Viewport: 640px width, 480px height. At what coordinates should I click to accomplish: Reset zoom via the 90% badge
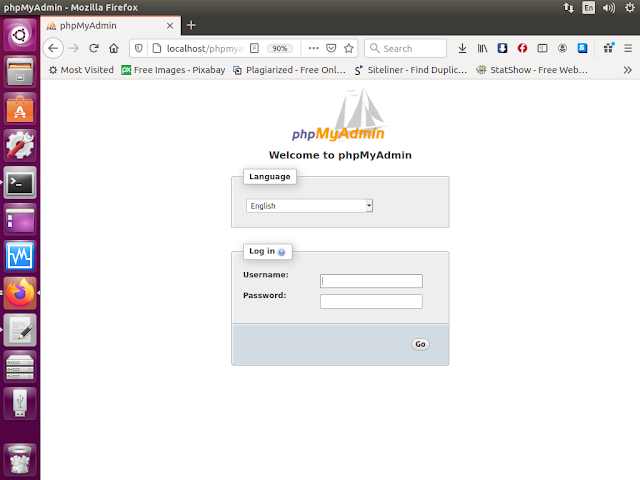tap(280, 49)
